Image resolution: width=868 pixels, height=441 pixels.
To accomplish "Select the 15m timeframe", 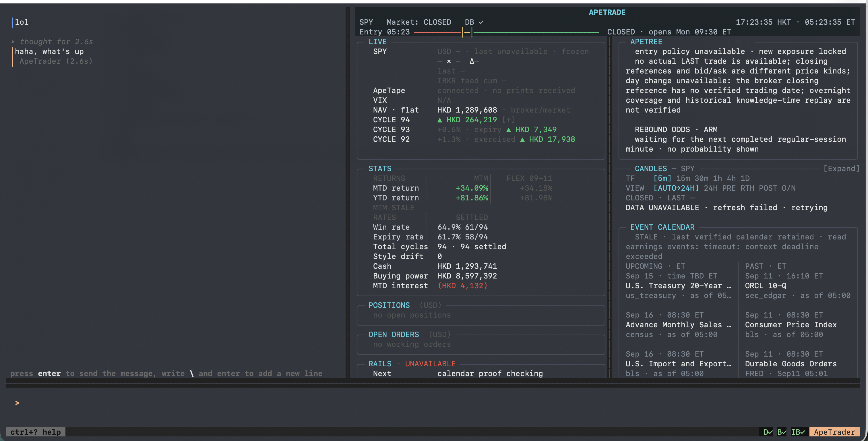I will point(683,178).
